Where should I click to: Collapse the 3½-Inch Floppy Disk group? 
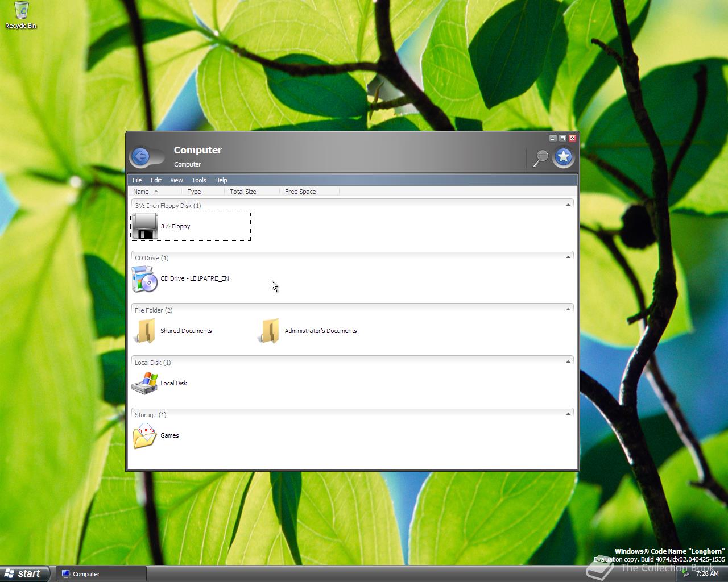point(568,205)
